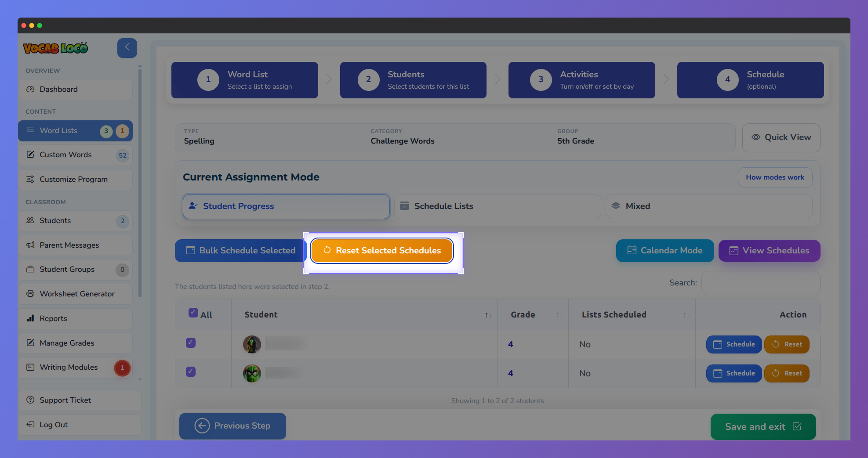Go to Custom Words
Screen dimensions: 868x458
pos(75,155)
